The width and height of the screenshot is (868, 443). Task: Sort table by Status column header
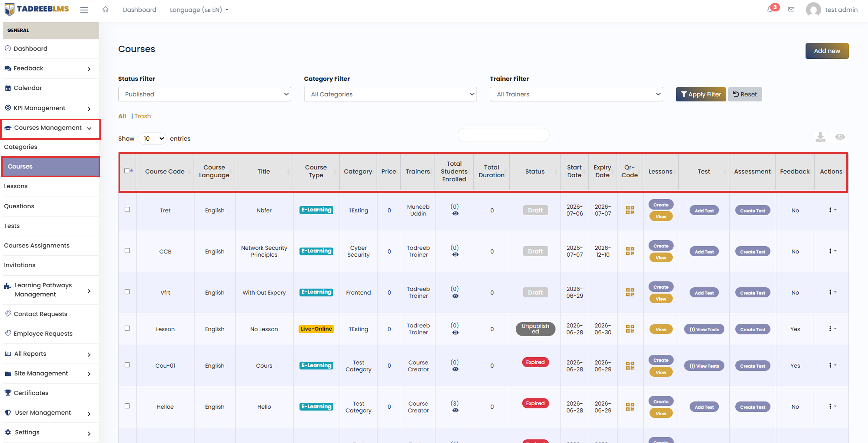point(535,171)
